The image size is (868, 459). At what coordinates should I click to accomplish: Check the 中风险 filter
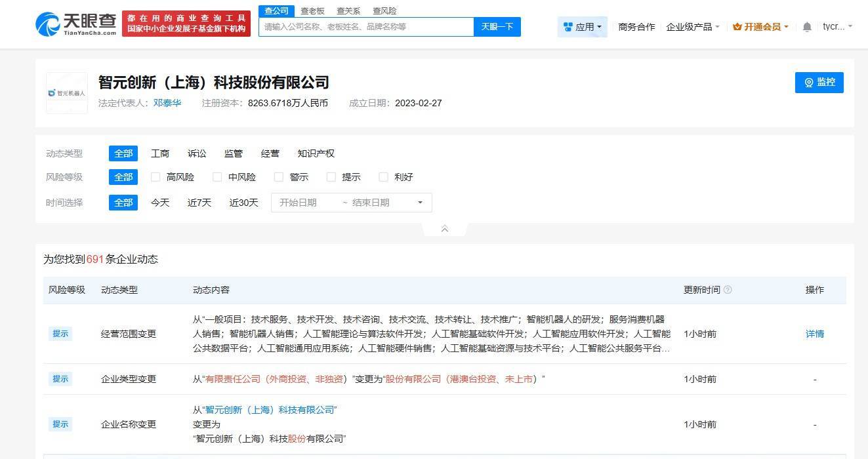tap(217, 176)
